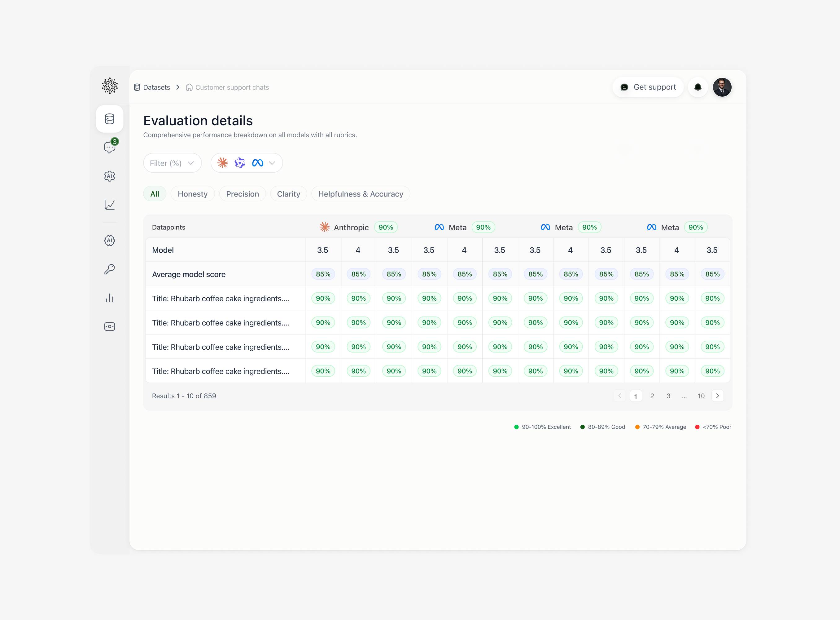
Task: Go to page 2 of results
Action: pyautogui.click(x=652, y=396)
